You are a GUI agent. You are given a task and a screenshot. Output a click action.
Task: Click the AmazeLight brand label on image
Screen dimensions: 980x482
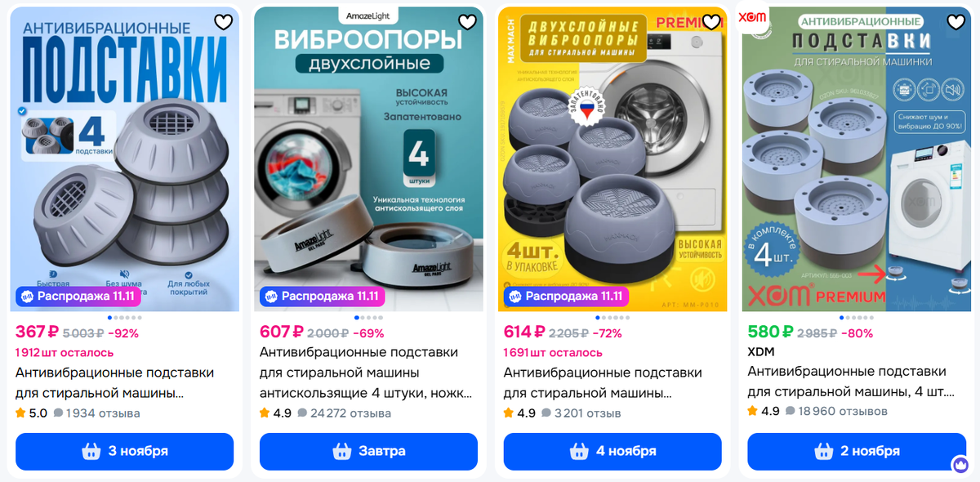pyautogui.click(x=367, y=16)
